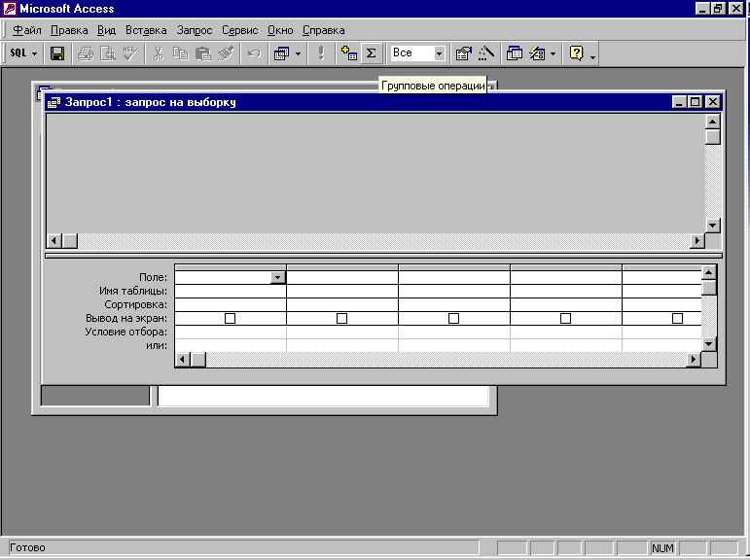Click the Microsoft Access key icon in title
The height and width of the screenshot is (560, 750).
coord(10,9)
